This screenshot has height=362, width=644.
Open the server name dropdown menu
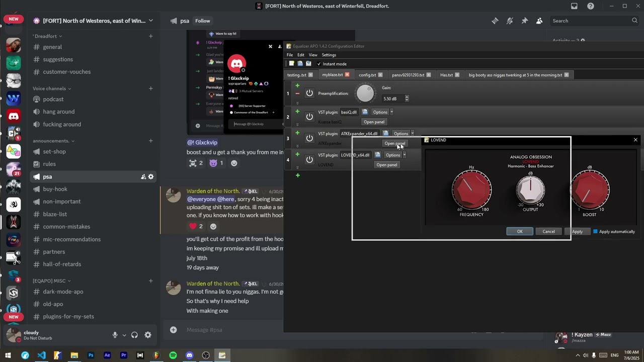(150, 21)
